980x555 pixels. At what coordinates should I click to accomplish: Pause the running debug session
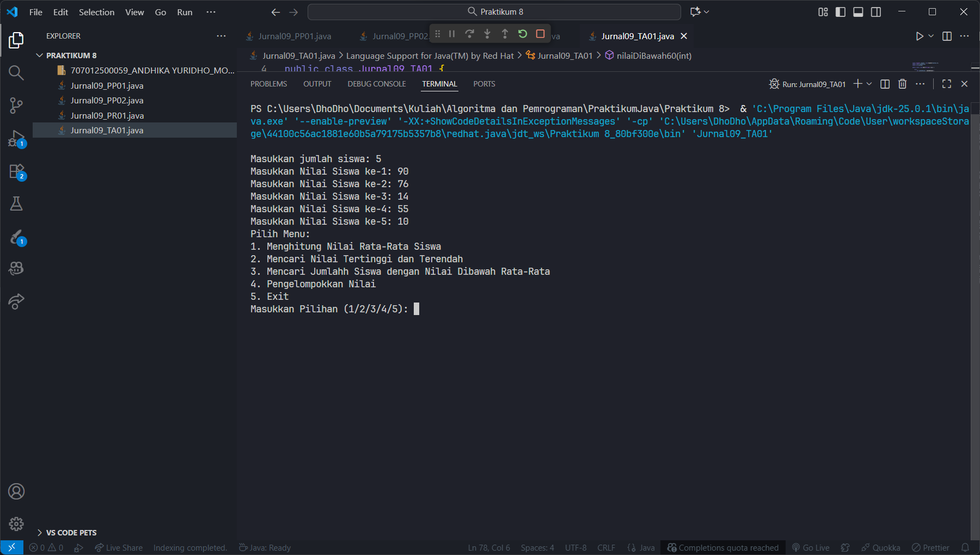[x=452, y=34]
